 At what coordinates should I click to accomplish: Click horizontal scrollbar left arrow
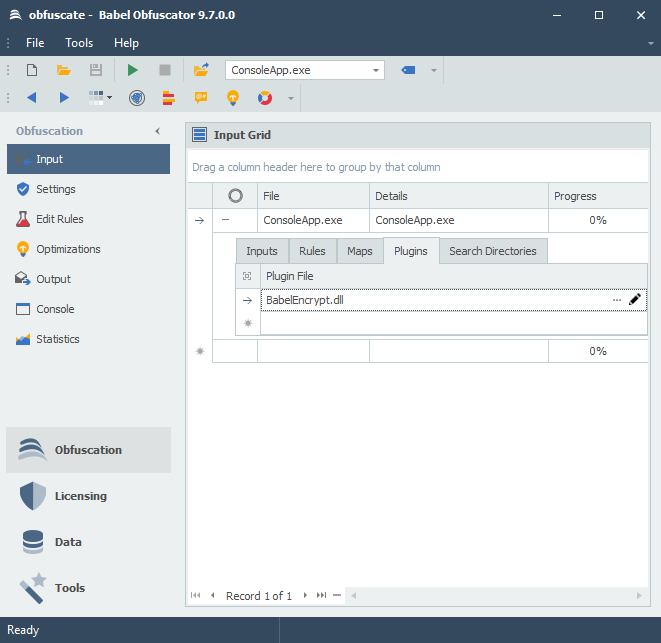354,595
